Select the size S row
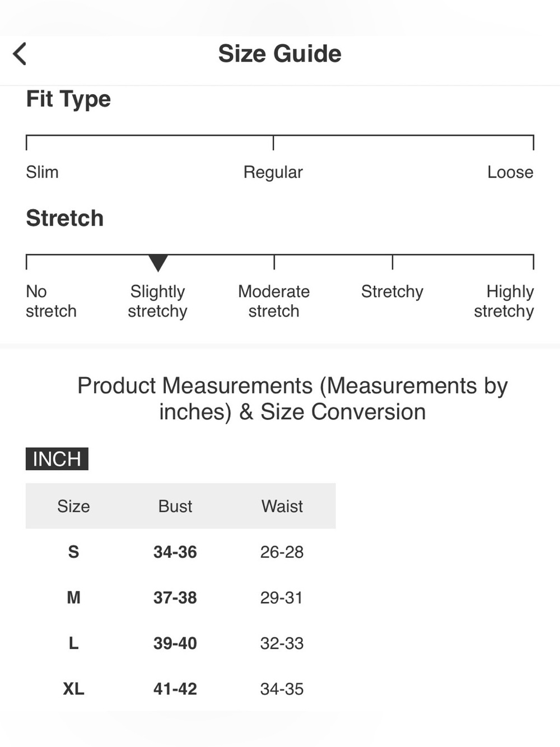The height and width of the screenshot is (747, 560). (x=180, y=552)
